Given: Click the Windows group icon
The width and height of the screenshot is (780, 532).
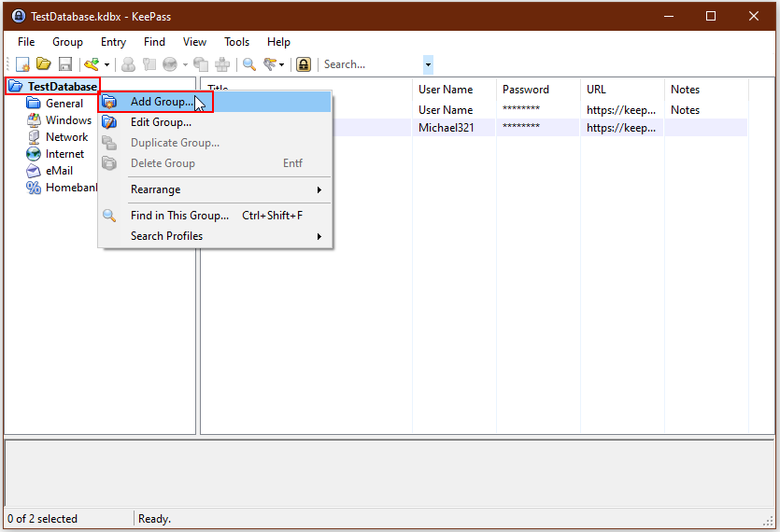Looking at the screenshot, I should point(34,120).
